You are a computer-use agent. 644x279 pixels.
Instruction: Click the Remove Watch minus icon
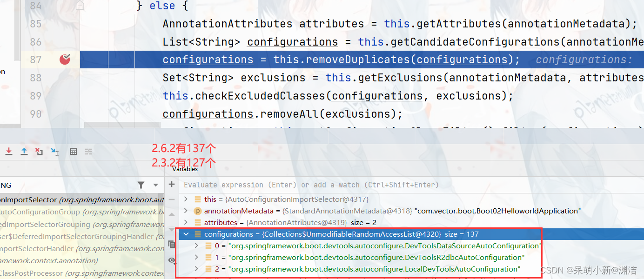[172, 199]
